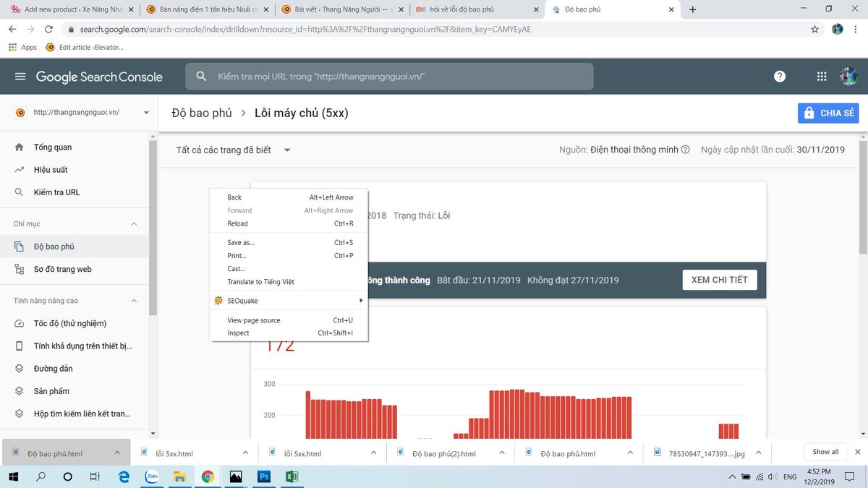Screen dimensions: 868x488
Task: Open the Tất cả các trang đã biết filter
Action: pyautogui.click(x=234, y=150)
